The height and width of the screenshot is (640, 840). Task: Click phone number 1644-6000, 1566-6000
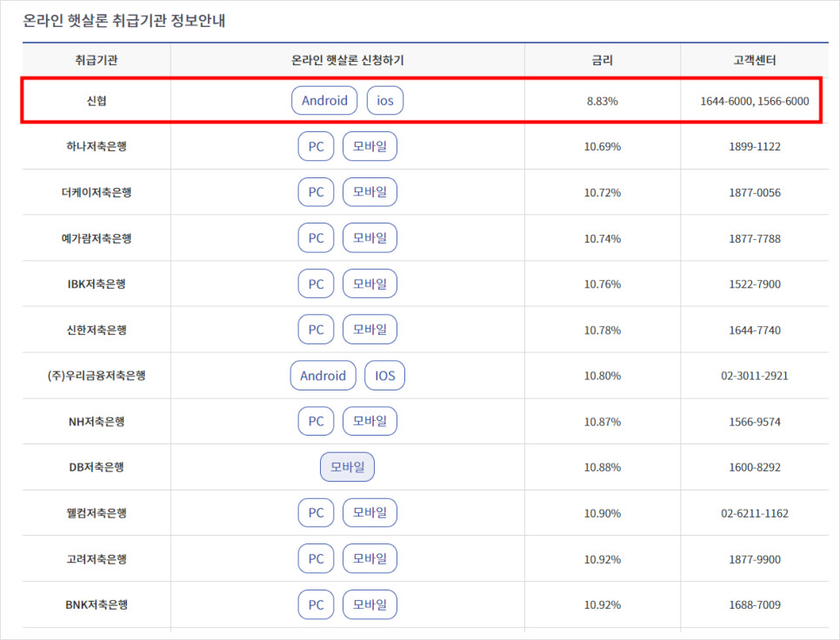point(754,101)
